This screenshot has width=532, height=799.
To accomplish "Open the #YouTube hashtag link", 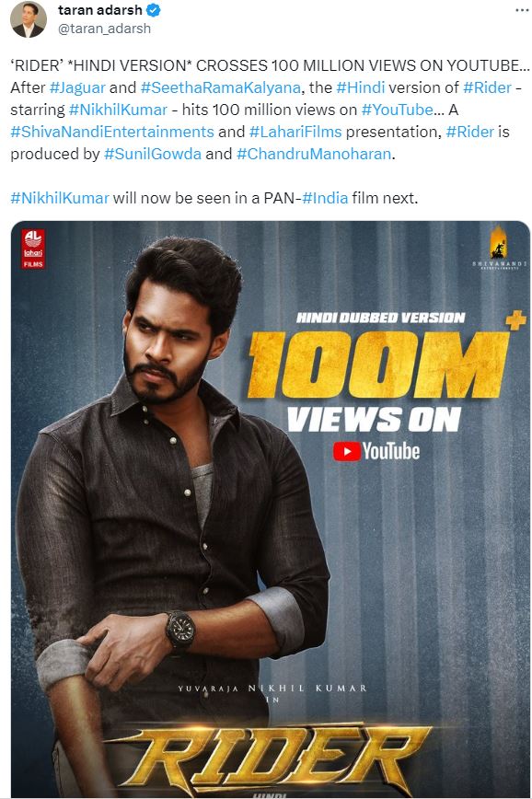I will point(398,110).
